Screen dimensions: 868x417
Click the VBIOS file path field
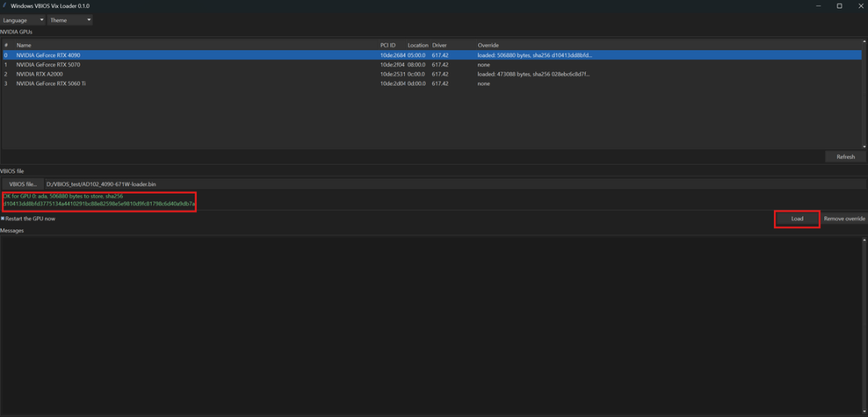[454, 184]
